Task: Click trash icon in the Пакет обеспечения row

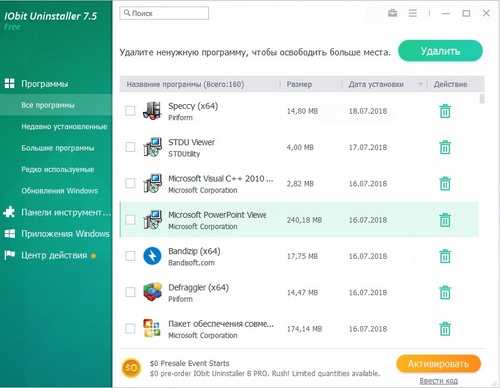Action: [445, 329]
